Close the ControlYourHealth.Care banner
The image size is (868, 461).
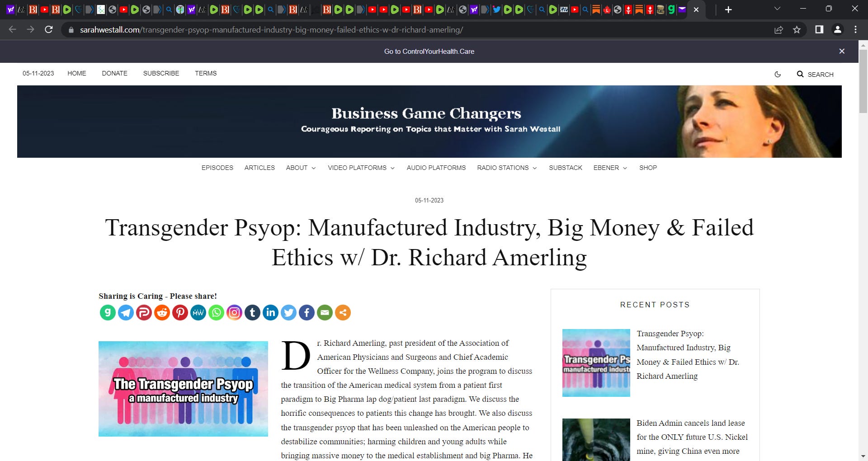pos(842,51)
